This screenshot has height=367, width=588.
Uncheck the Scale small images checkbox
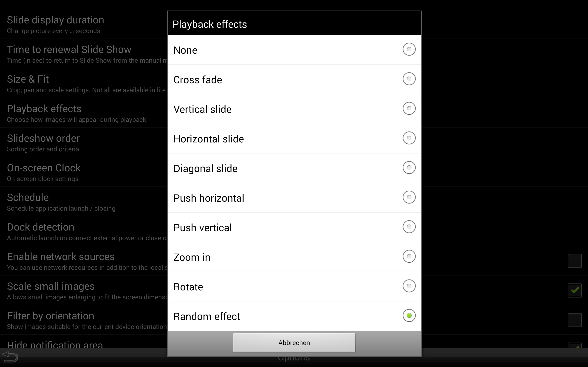click(575, 290)
